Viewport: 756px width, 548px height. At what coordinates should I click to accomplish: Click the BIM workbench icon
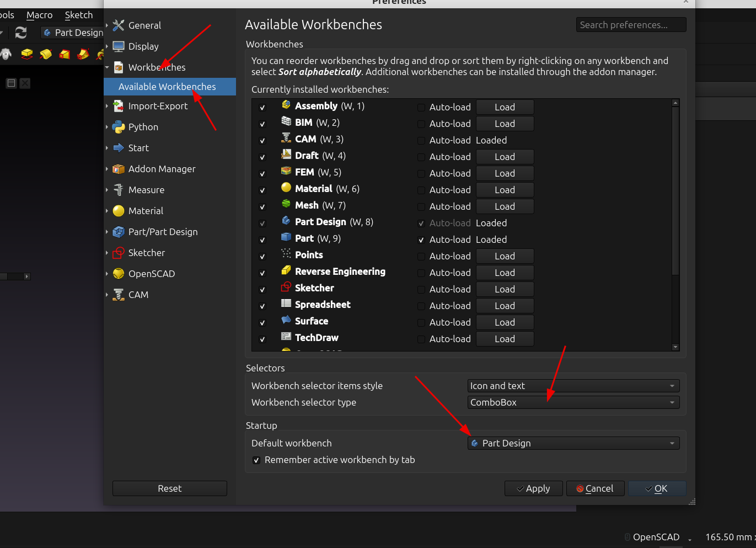point(286,121)
